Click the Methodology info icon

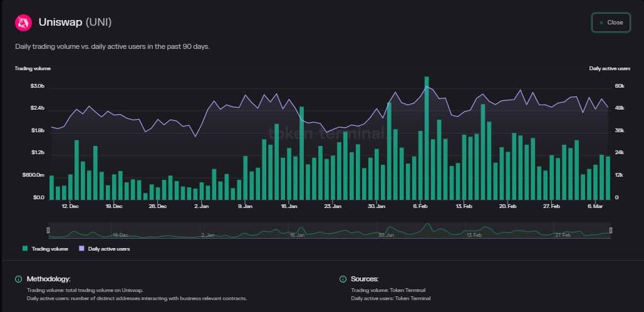click(19, 279)
